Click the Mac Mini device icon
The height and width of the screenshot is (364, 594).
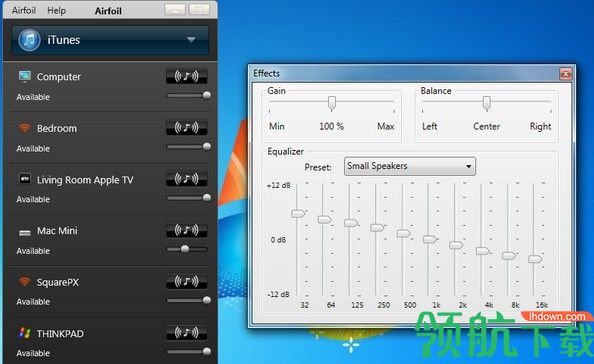tap(25, 232)
